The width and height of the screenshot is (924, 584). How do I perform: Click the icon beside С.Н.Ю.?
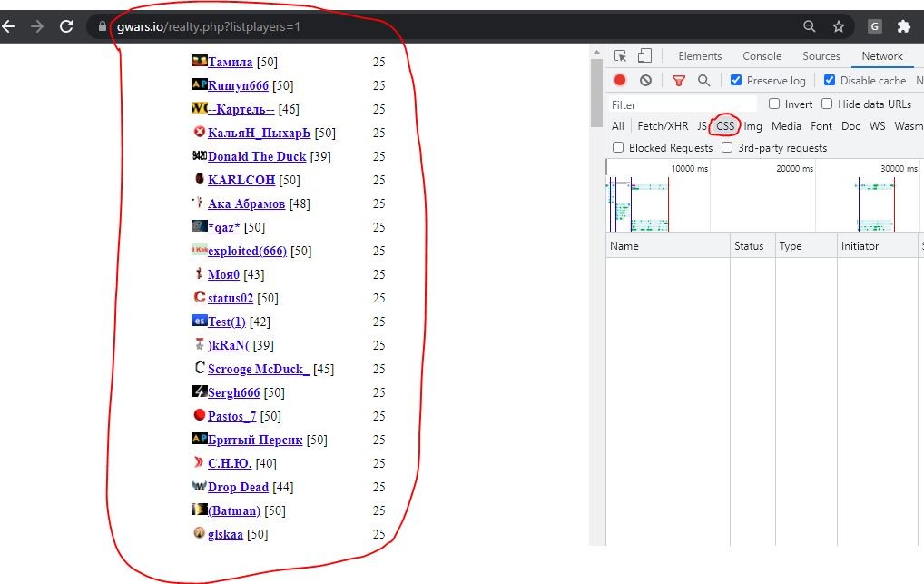tap(199, 462)
